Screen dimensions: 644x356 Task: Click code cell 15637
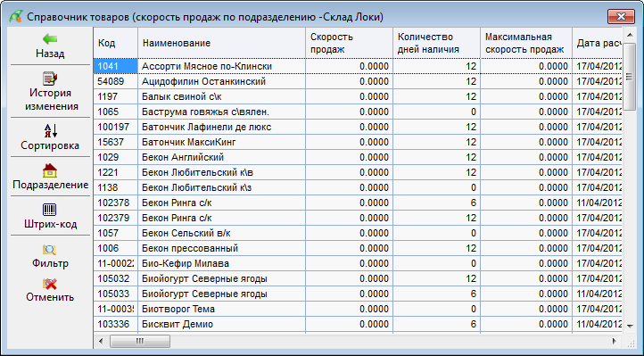[x=116, y=142]
